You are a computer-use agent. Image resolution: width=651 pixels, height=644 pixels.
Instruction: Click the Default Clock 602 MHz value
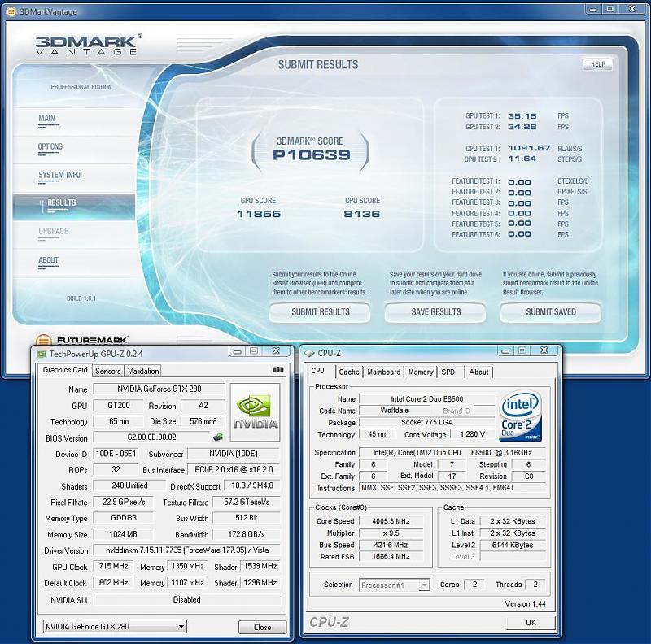tap(113, 582)
